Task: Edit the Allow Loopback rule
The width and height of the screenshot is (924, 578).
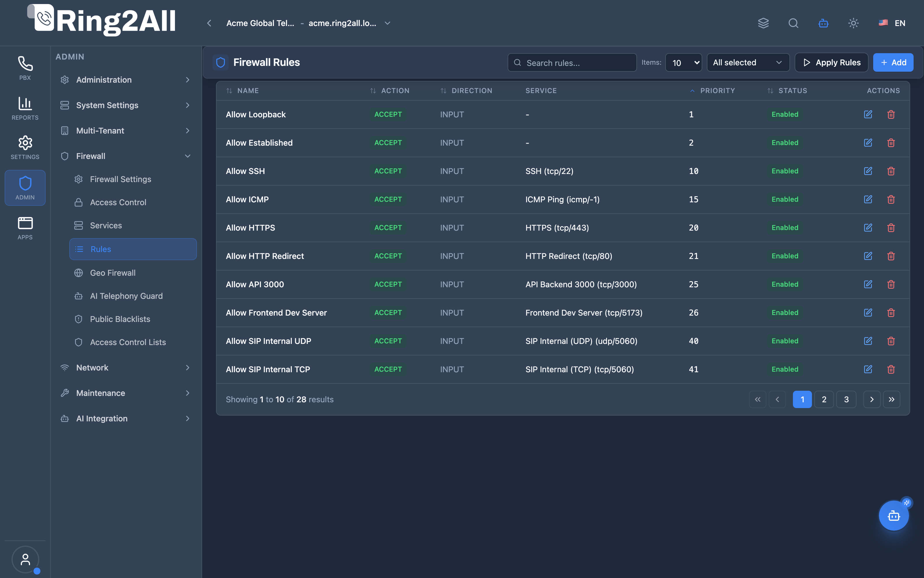Action: (x=868, y=114)
